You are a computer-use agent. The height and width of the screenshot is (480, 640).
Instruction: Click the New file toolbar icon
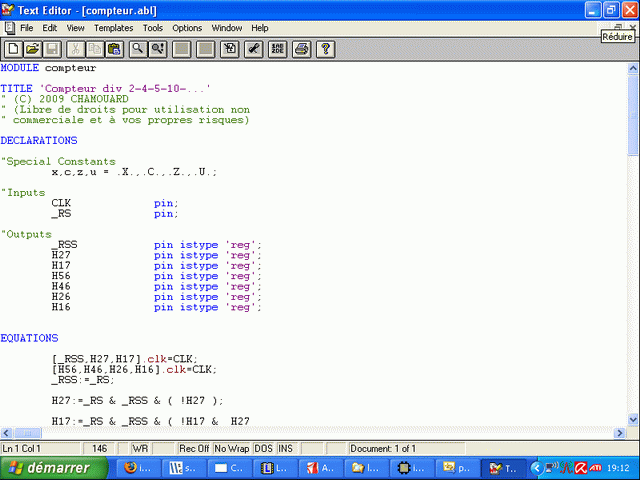[x=12, y=48]
